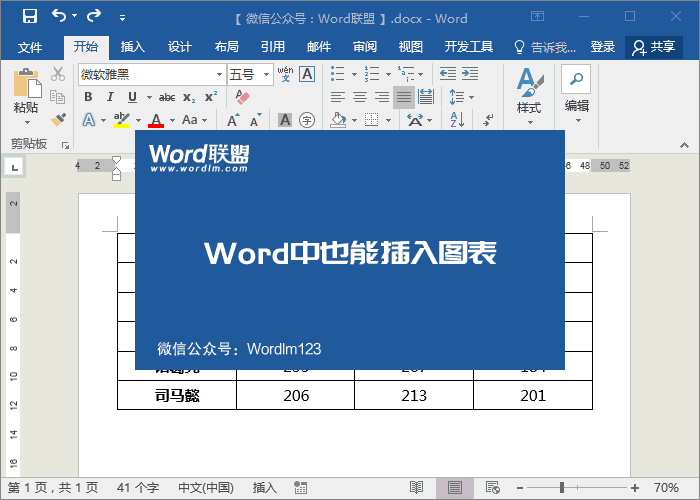Click the 登录 sign-in link
The width and height of the screenshot is (700, 500).
[603, 47]
